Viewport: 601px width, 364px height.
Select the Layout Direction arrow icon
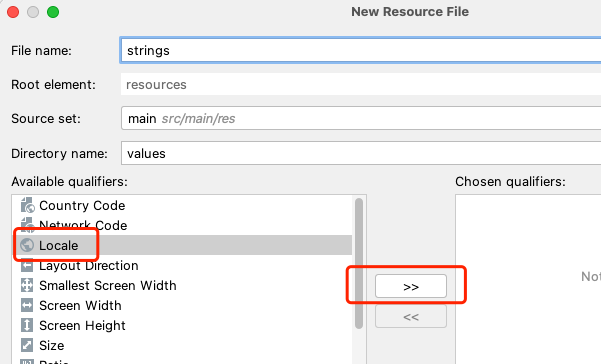point(27,266)
